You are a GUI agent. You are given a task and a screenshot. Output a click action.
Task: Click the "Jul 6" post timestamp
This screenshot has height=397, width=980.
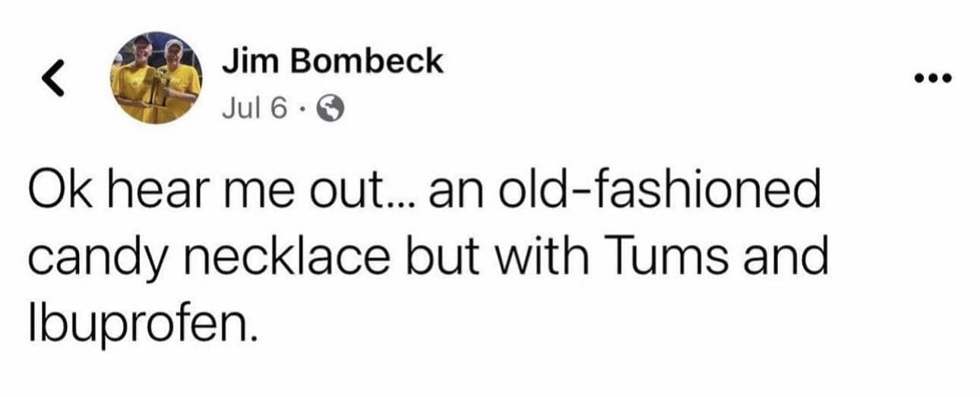(x=254, y=110)
